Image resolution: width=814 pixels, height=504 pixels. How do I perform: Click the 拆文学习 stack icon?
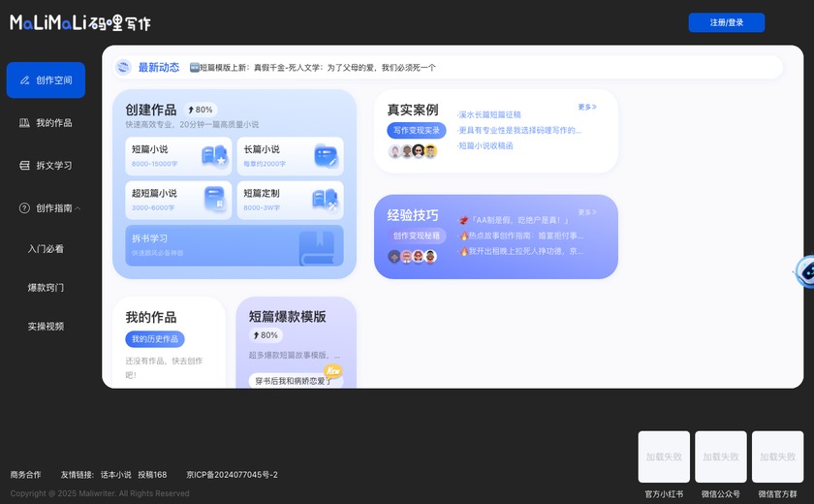pyautogui.click(x=24, y=166)
